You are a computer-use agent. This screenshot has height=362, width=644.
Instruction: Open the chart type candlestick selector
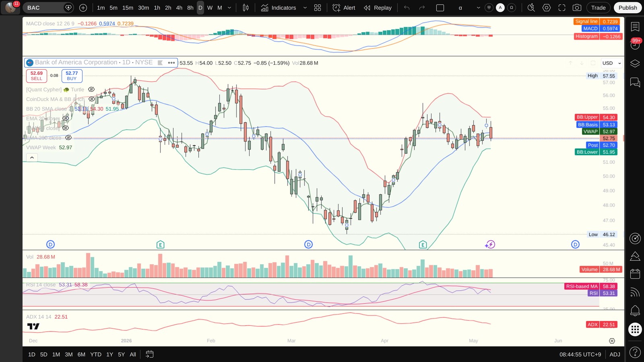click(x=246, y=8)
